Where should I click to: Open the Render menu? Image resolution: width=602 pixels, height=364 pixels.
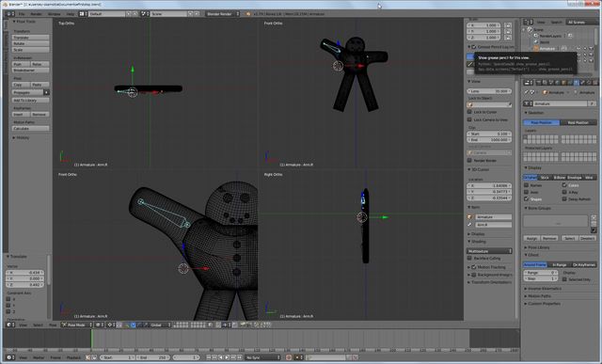[36, 14]
